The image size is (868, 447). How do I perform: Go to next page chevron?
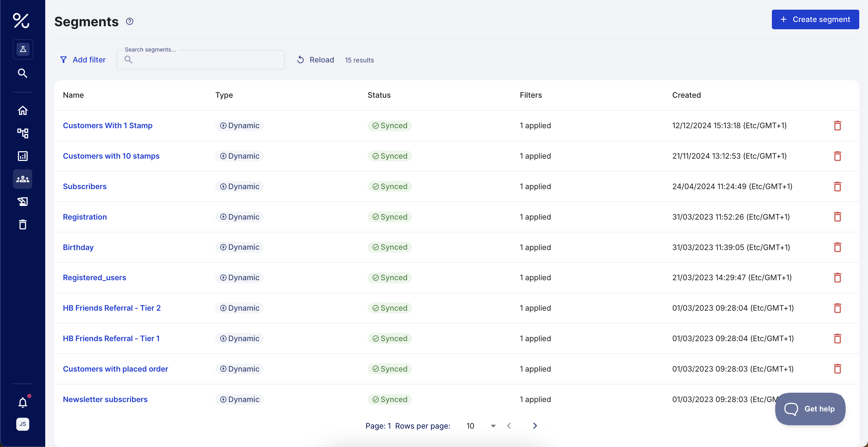535,426
